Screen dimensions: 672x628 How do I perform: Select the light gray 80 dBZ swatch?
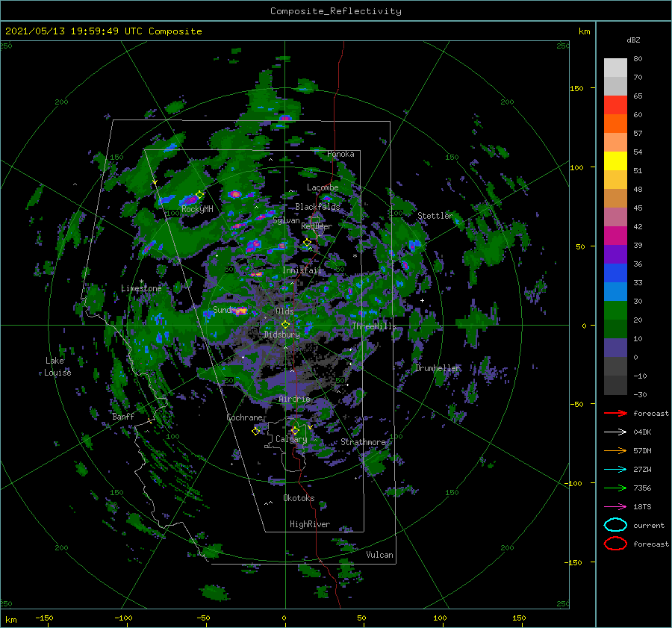pyautogui.click(x=615, y=67)
